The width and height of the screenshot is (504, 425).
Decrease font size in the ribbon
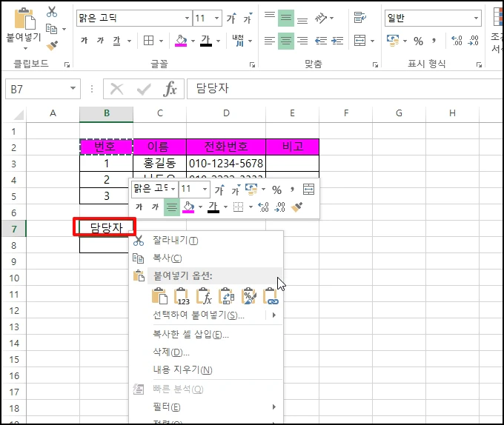[x=248, y=19]
